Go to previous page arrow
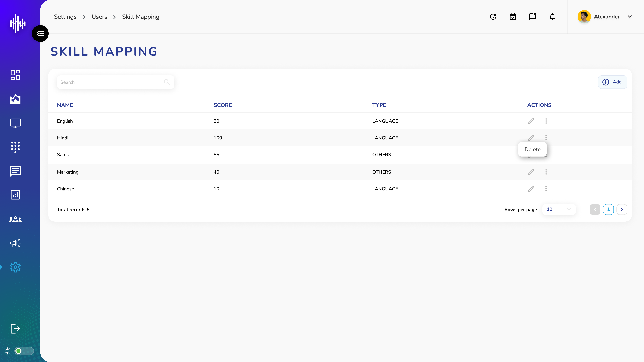 click(x=595, y=209)
